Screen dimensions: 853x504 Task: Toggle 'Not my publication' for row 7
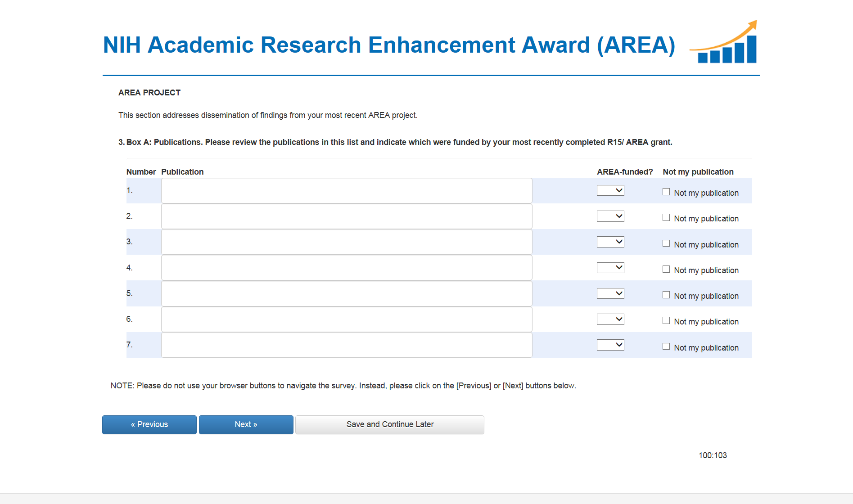666,346
